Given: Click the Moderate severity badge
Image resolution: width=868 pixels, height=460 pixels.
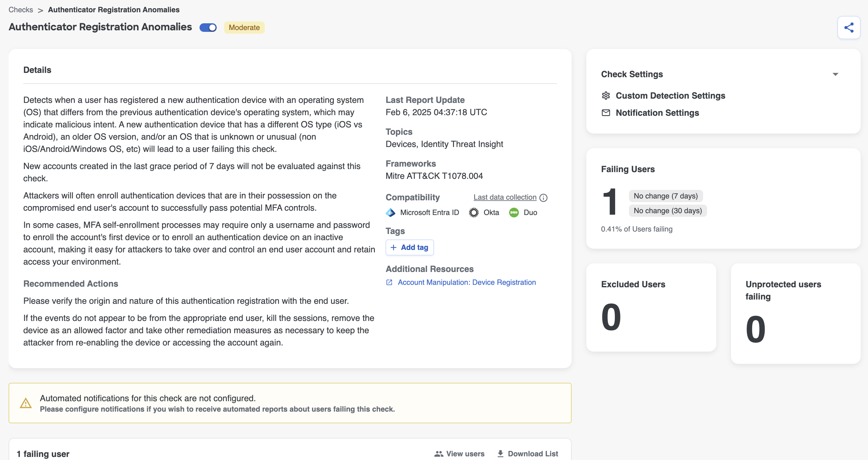Looking at the screenshot, I should point(244,28).
